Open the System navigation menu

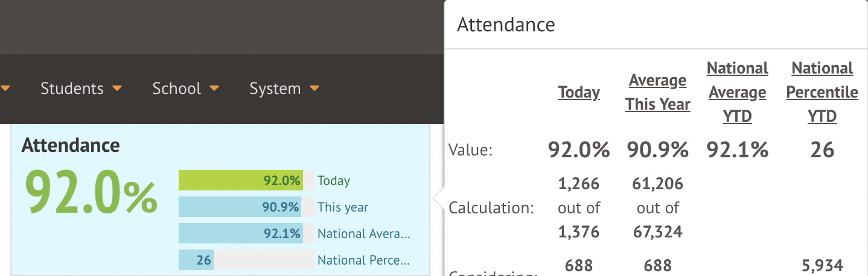click(275, 89)
